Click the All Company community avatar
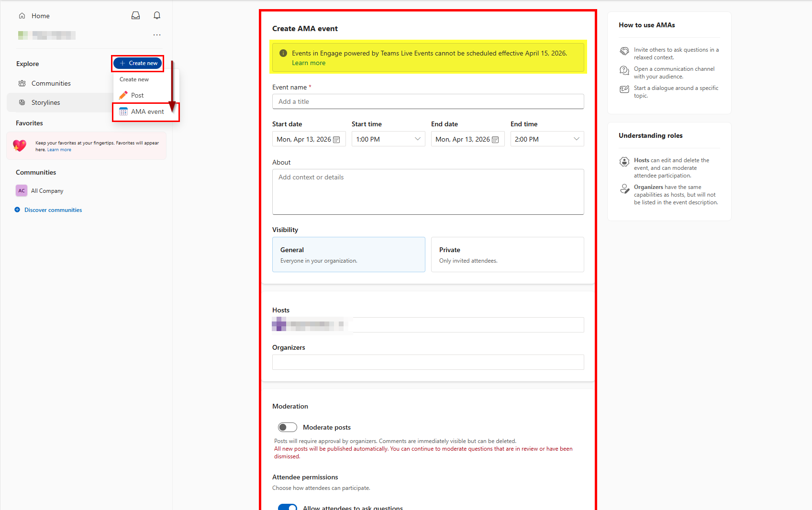812x510 pixels. click(x=22, y=190)
